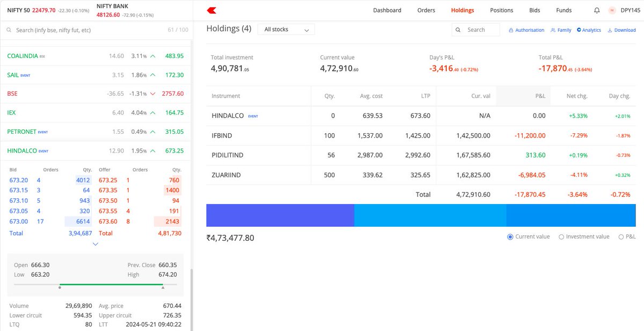644x331 pixels.
Task: Click the watchlist vertical scrollbar
Action: pyautogui.click(x=191, y=299)
